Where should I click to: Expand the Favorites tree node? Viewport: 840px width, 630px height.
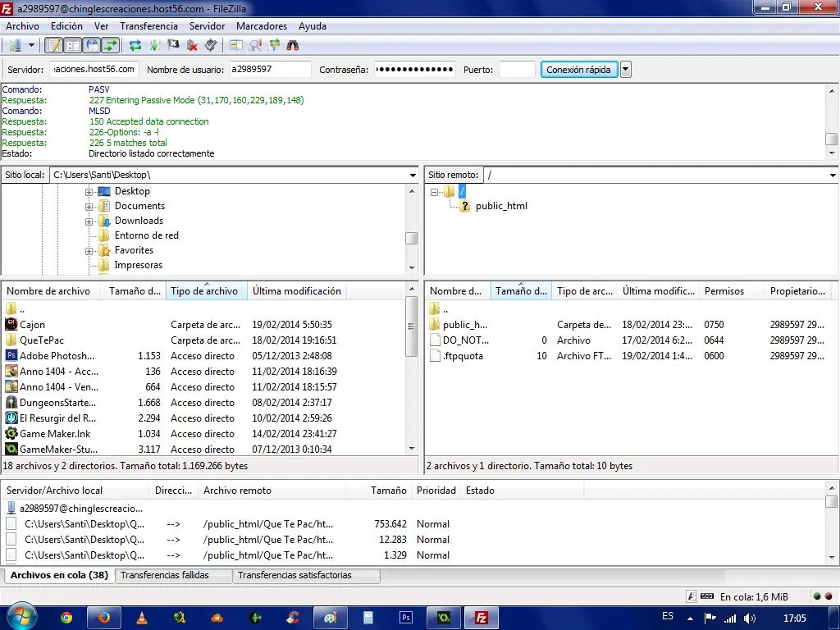[x=89, y=251]
